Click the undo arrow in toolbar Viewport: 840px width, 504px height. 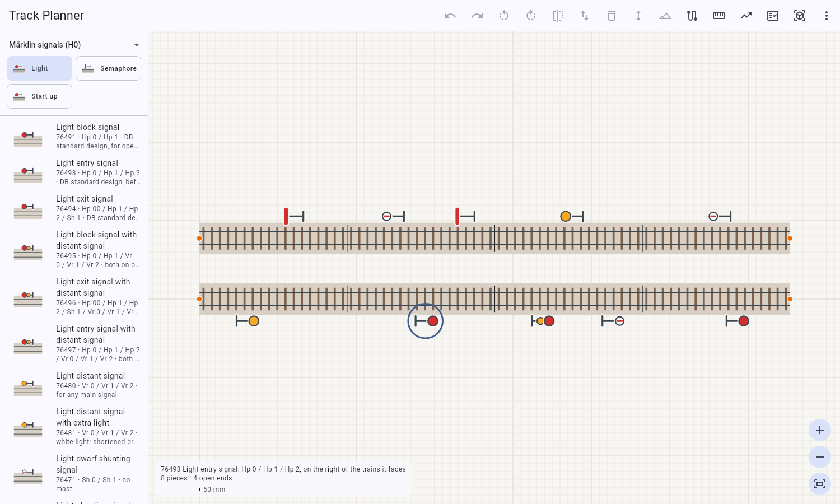[x=450, y=16]
